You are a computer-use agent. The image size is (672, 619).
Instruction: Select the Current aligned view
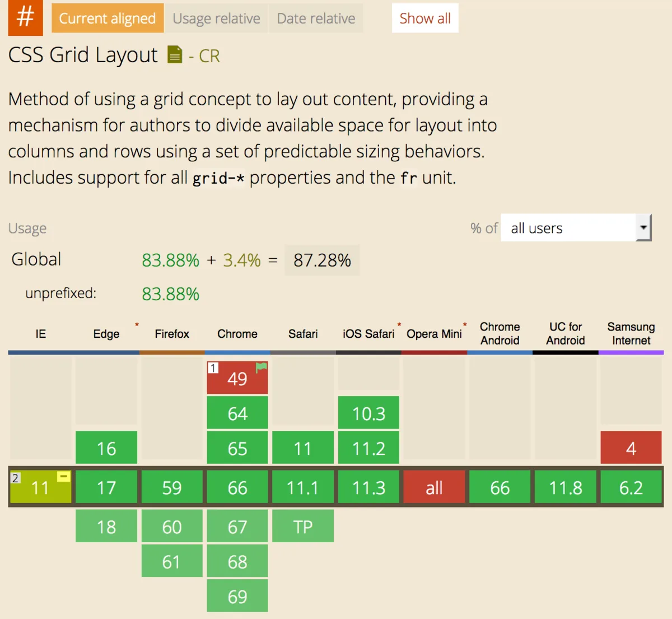(x=108, y=18)
